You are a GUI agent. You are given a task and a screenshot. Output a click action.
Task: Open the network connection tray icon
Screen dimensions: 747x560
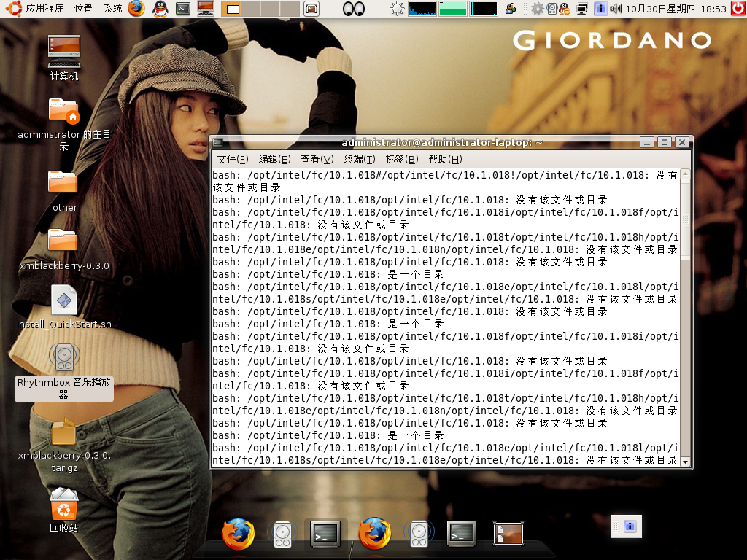pyautogui.click(x=581, y=9)
